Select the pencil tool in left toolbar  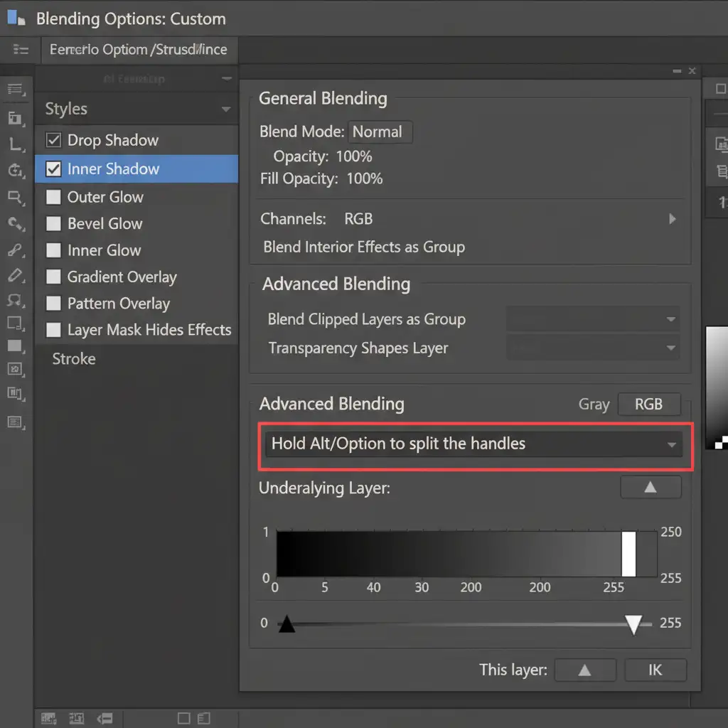[15, 275]
